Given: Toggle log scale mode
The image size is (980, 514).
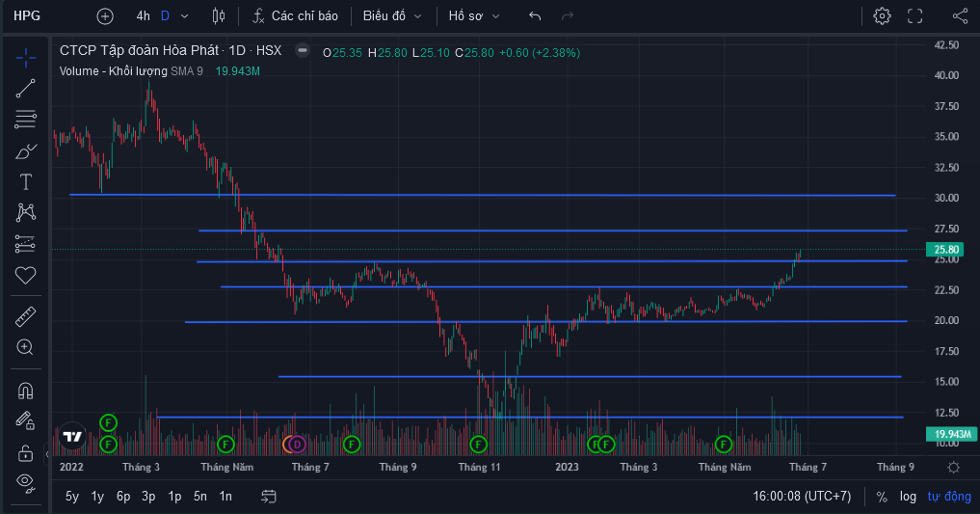Looking at the screenshot, I should 908,497.
